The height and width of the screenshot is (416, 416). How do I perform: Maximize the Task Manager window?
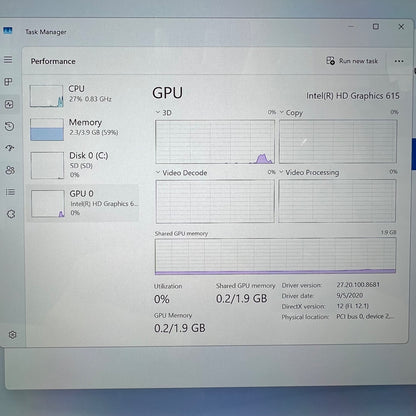tap(376, 27)
